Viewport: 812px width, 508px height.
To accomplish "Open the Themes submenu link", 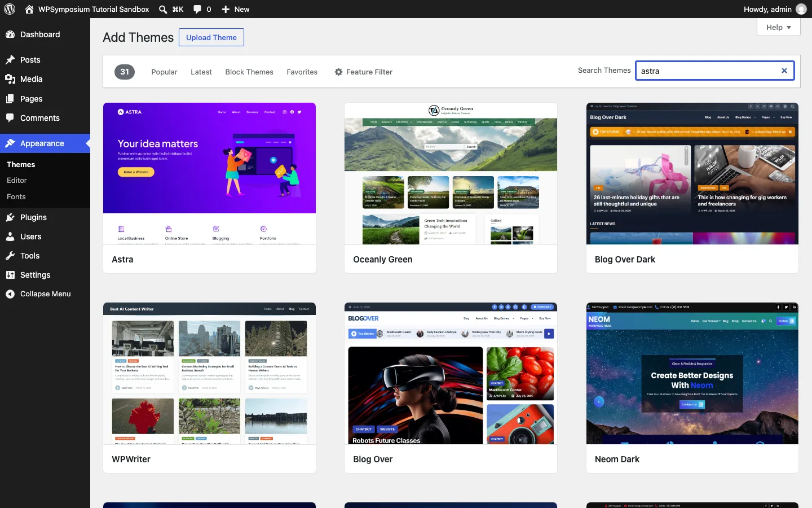I will (21, 165).
